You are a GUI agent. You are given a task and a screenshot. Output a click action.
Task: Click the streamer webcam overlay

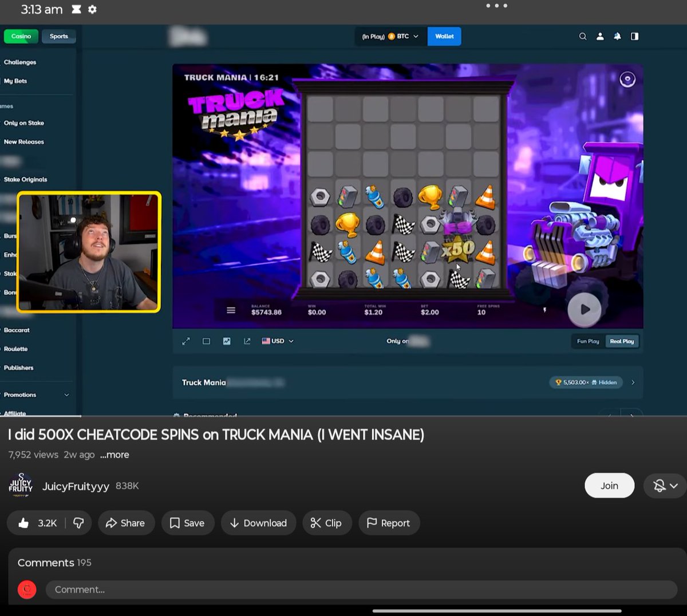[x=89, y=252]
